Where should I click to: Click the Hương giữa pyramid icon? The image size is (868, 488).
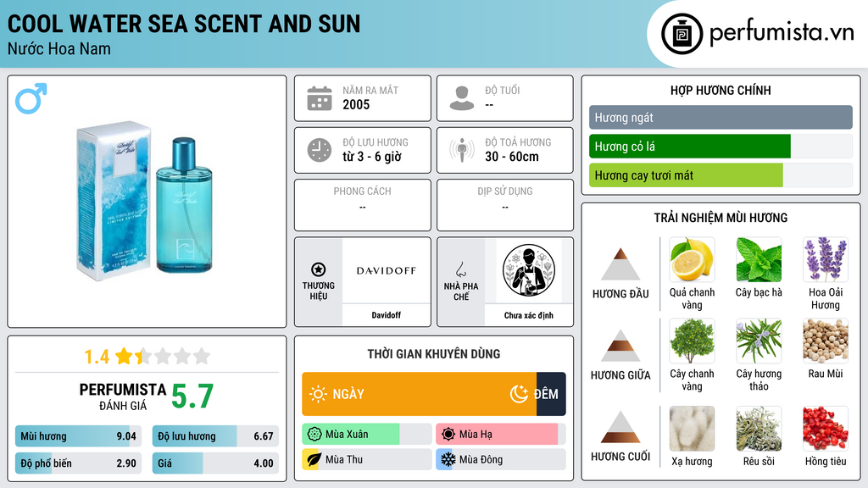tap(620, 346)
